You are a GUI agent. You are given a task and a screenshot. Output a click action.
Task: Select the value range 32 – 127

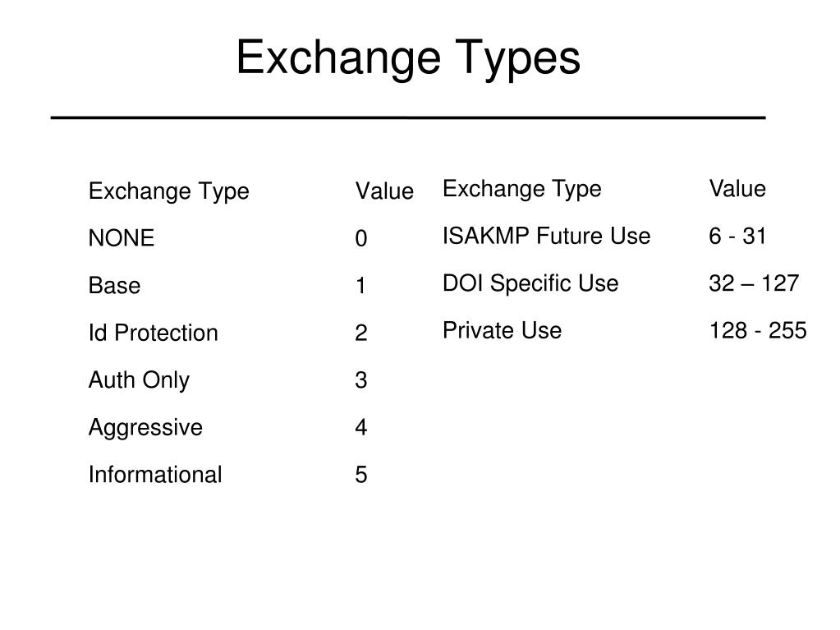pyautogui.click(x=754, y=283)
